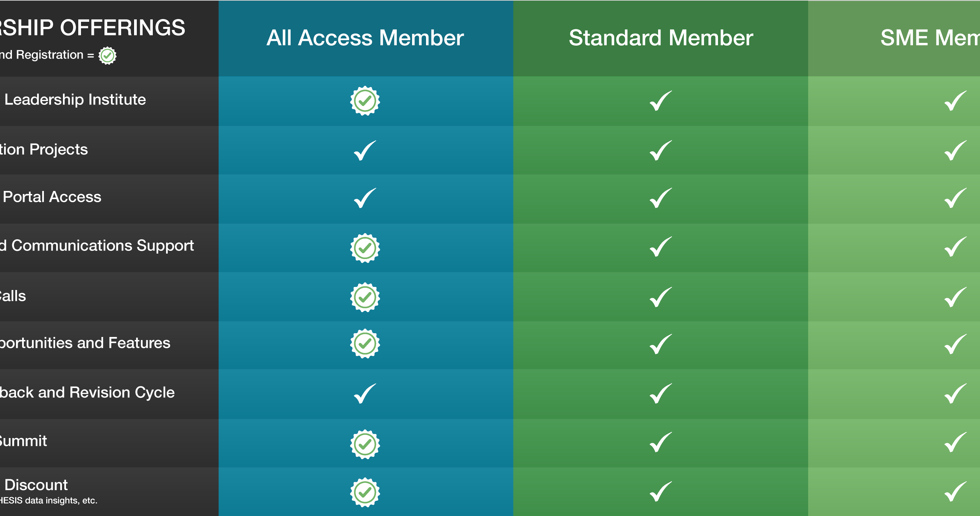Image resolution: width=980 pixels, height=516 pixels.
Task: Click All Access badge for Communications Support
Action: click(365, 248)
